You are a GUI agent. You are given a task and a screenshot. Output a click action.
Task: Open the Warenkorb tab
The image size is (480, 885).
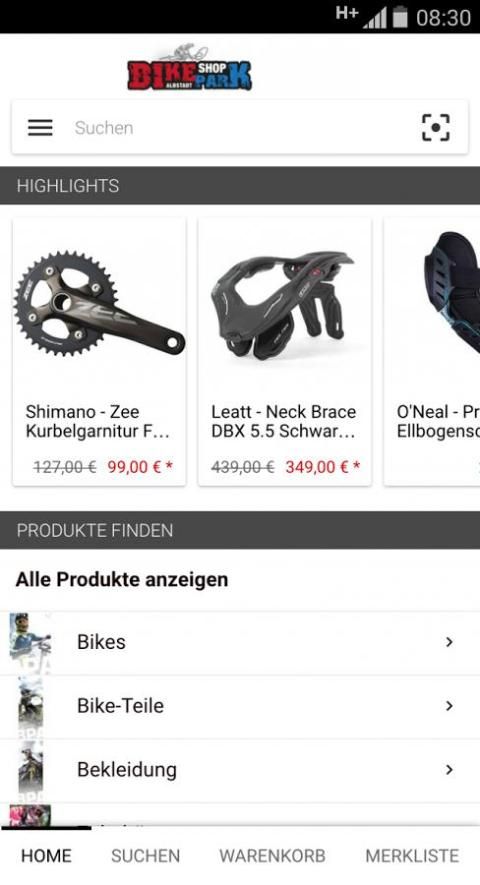click(272, 856)
